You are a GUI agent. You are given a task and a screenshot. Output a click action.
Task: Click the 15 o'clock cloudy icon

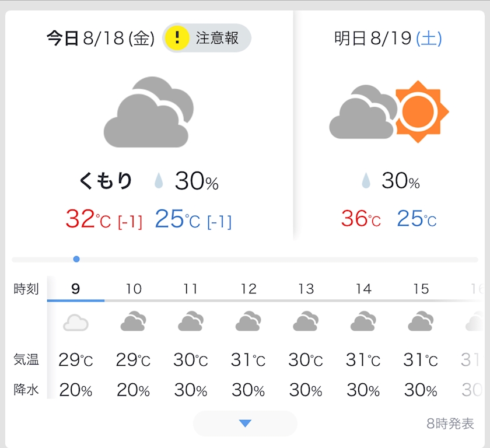[x=421, y=322]
